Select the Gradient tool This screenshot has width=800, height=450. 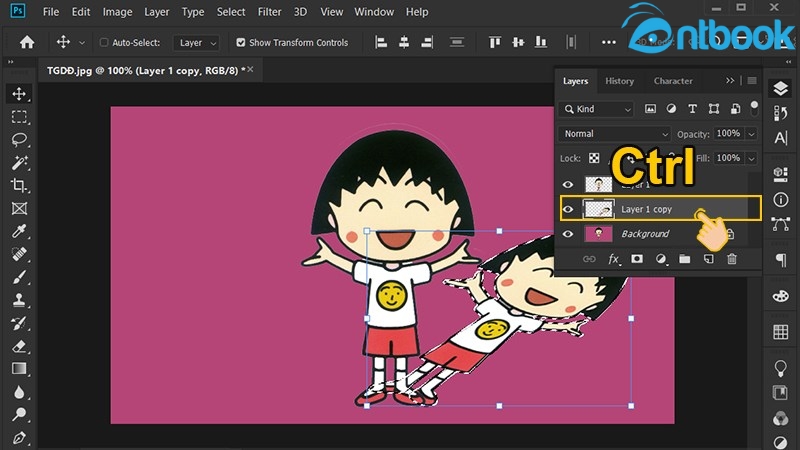click(x=19, y=368)
